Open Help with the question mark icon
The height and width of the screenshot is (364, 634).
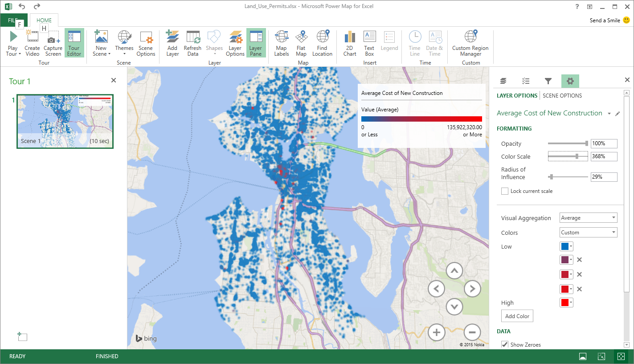[x=577, y=6]
